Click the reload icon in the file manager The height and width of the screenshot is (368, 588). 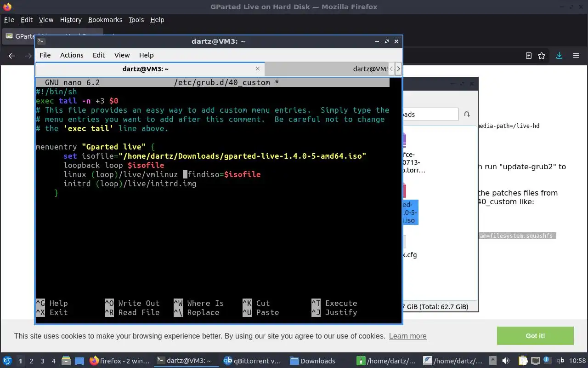click(467, 114)
